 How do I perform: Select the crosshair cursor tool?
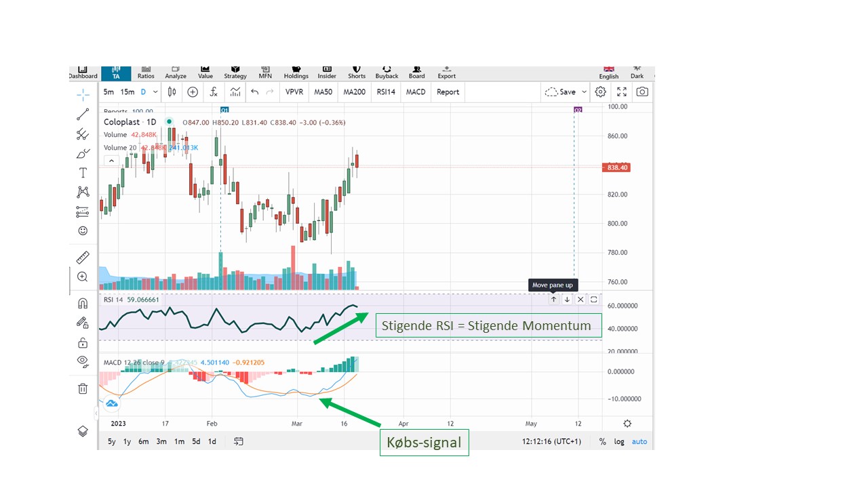83,94
